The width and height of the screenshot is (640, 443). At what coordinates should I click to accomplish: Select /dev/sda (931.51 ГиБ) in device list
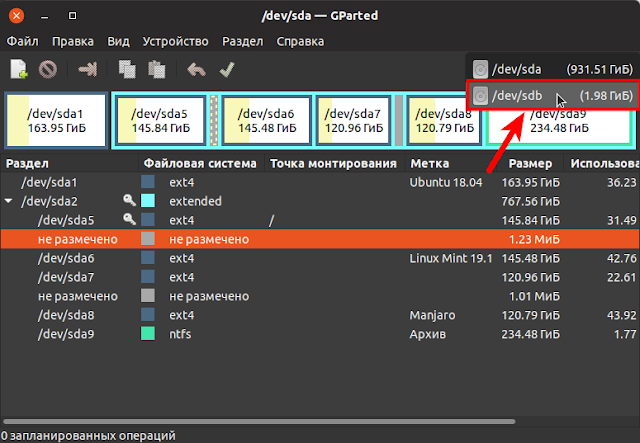tap(552, 69)
